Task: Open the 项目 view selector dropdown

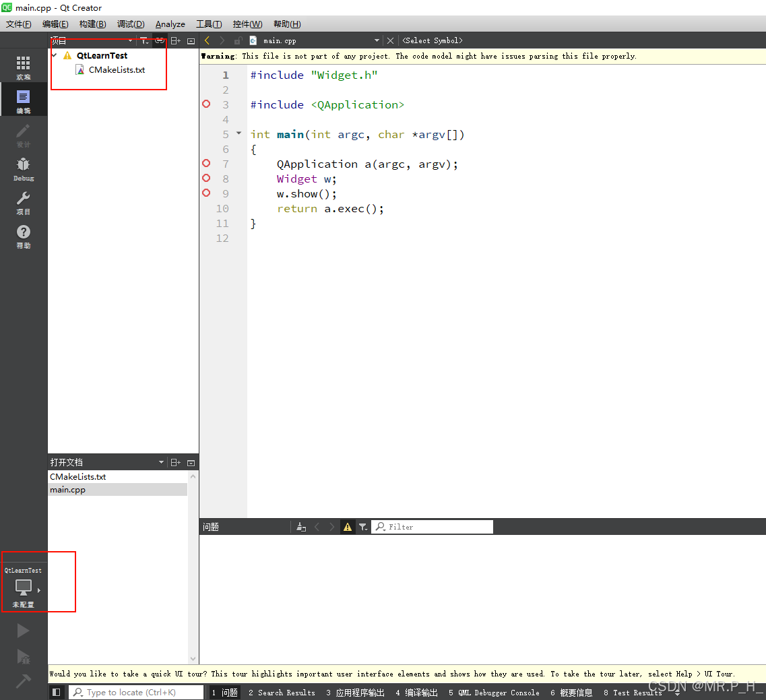Action: point(130,40)
